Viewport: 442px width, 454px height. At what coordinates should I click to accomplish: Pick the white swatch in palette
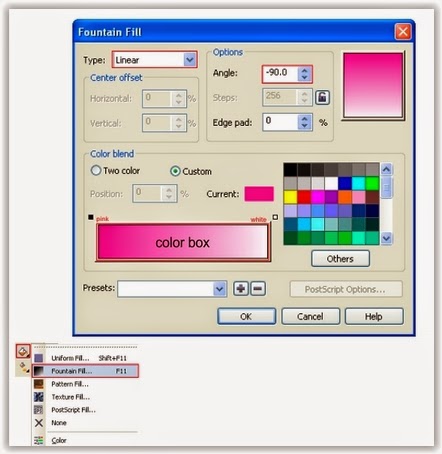click(331, 183)
